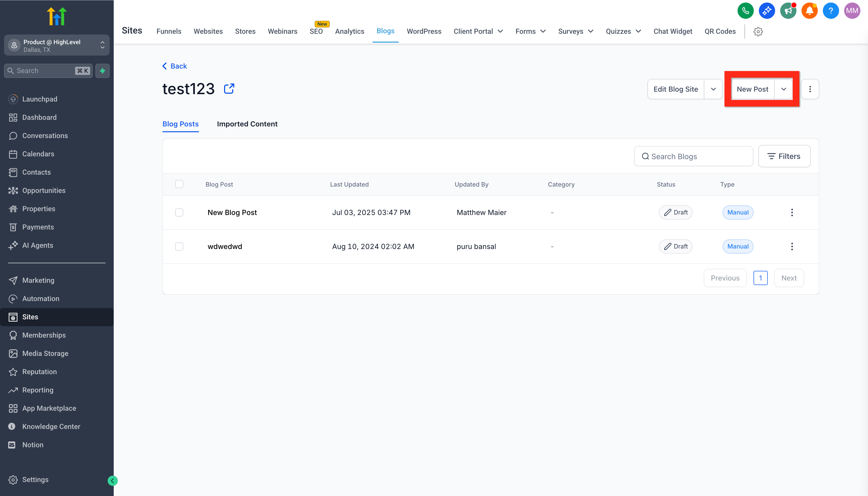This screenshot has height=496, width=868.
Task: Select the wdwedwd row checkbox
Action: [179, 246]
